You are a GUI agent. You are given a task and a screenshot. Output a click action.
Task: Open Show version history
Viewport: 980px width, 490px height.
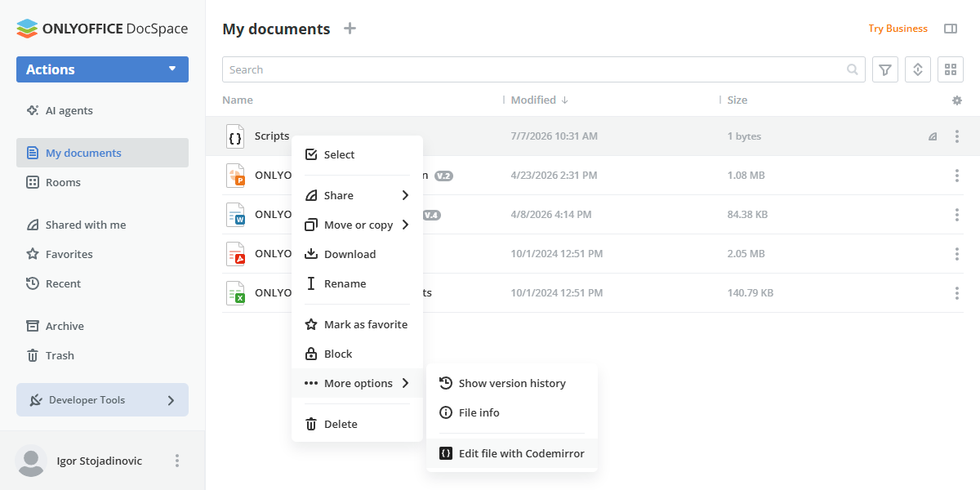(x=512, y=383)
